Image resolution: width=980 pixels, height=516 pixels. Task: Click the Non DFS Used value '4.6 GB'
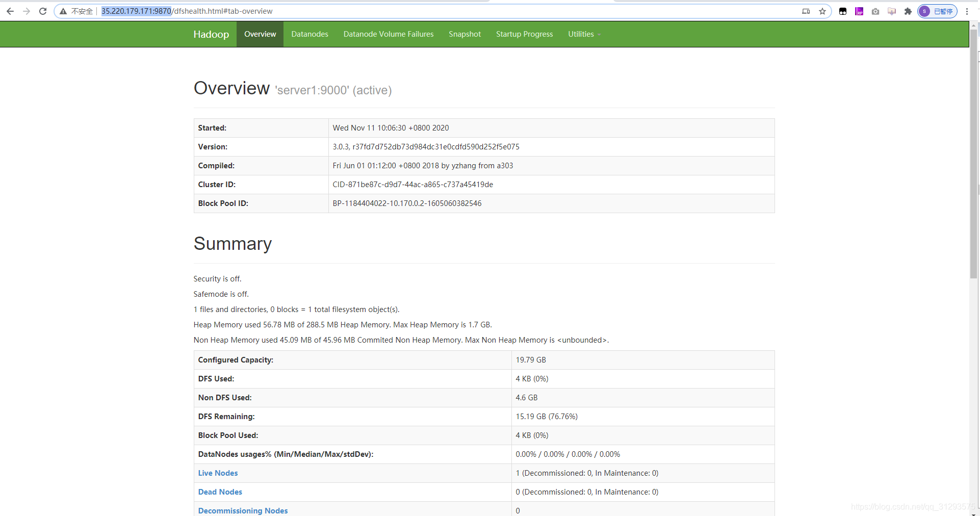click(527, 398)
